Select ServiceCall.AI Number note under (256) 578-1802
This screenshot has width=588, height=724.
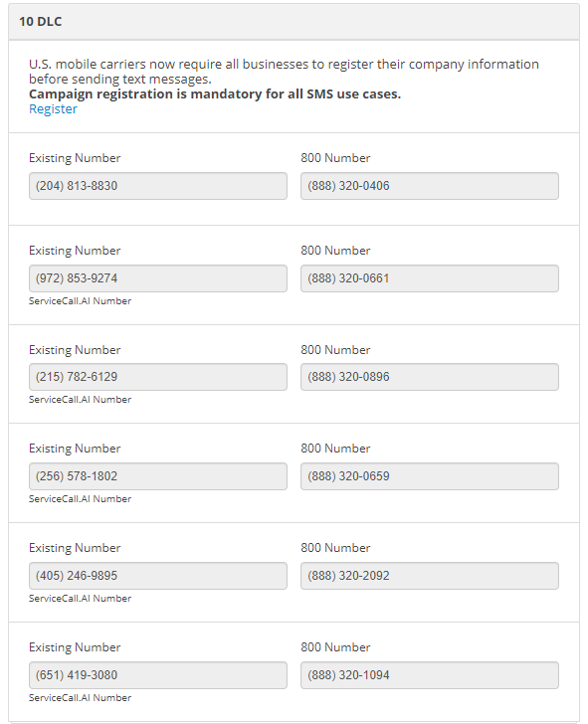pos(80,498)
